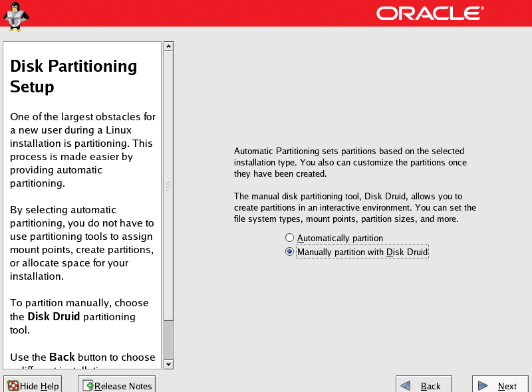Screen dimensions: 532x392
Task: Click the penguin mascot icon
Action: (15, 16)
